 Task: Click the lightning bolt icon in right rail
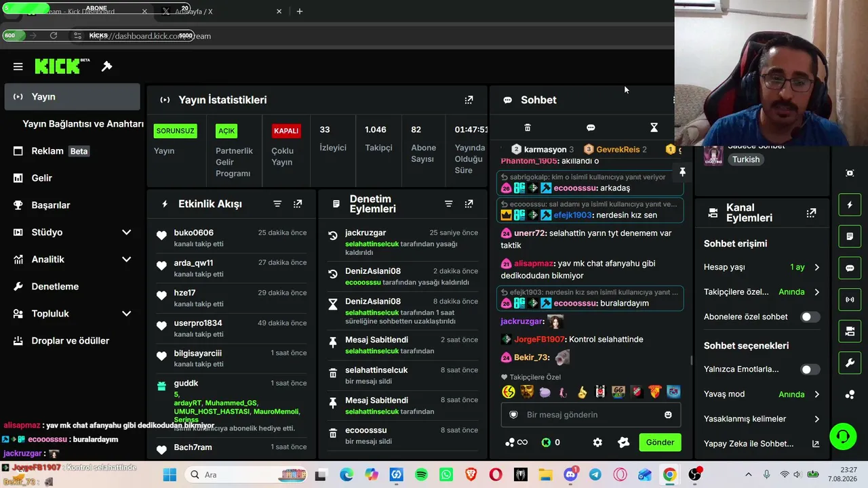click(850, 205)
